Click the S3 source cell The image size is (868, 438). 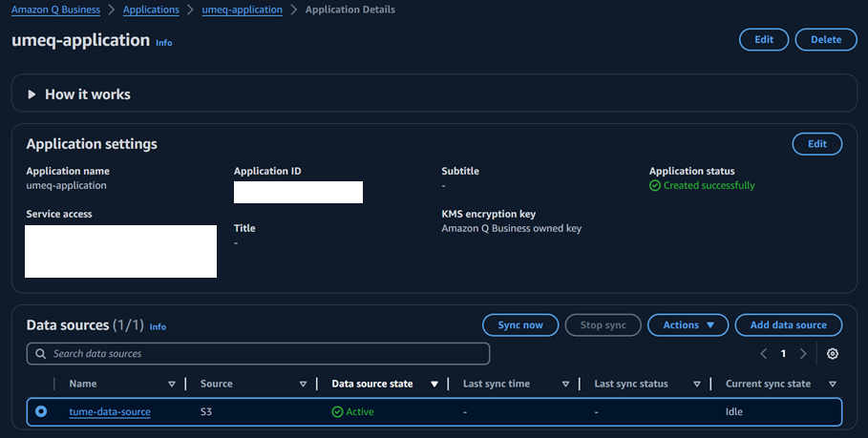click(x=206, y=412)
